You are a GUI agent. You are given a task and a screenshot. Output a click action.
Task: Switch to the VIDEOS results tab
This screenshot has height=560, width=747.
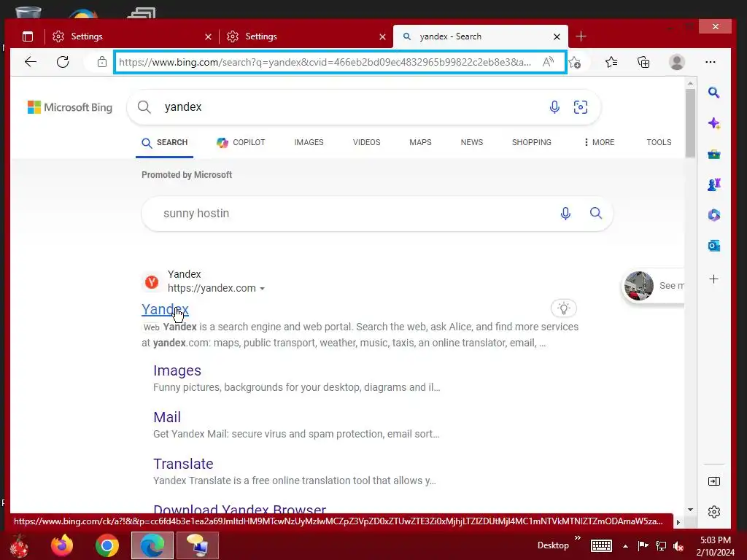[366, 142]
